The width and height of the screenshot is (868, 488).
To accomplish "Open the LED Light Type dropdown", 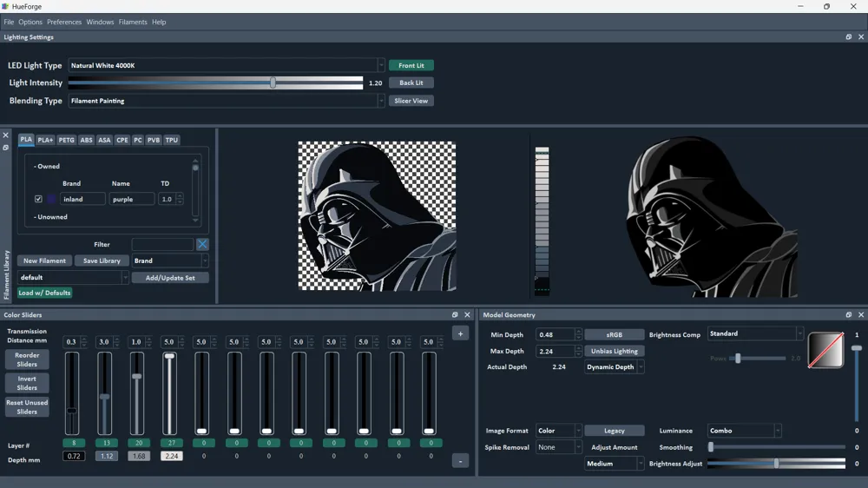I will (227, 65).
